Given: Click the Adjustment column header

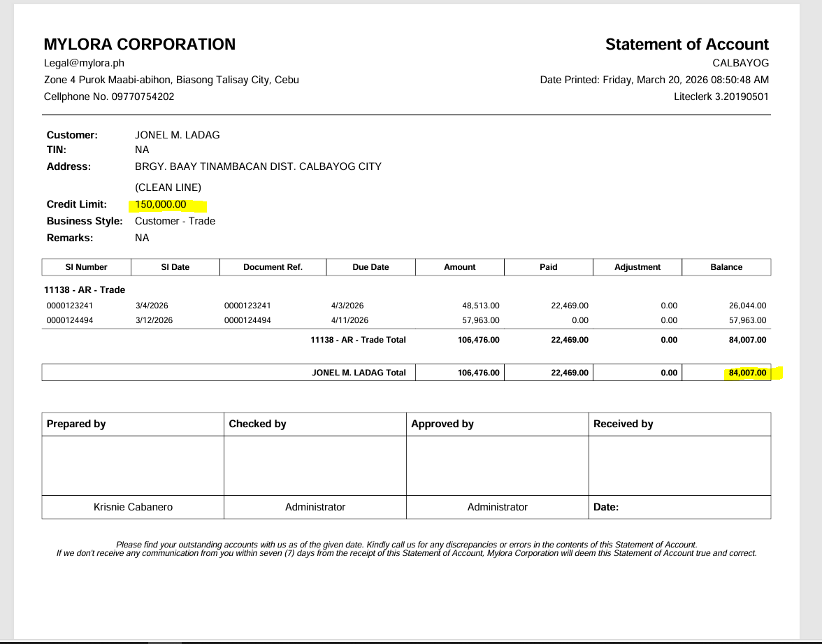Looking at the screenshot, I should (x=637, y=267).
